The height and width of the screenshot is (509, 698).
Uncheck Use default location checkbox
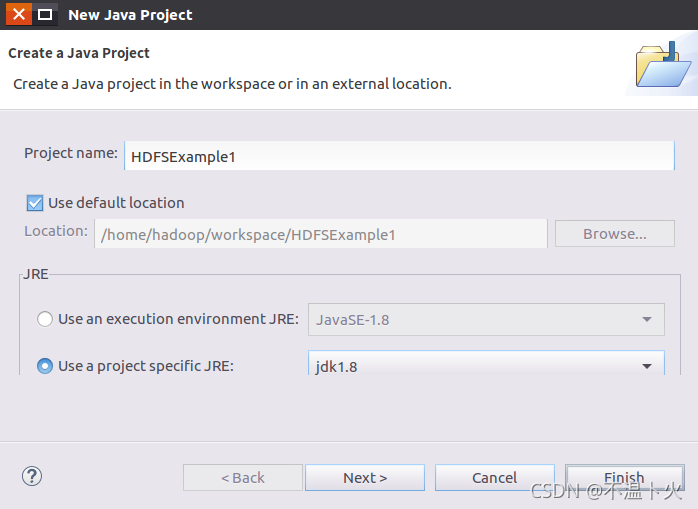[35, 203]
